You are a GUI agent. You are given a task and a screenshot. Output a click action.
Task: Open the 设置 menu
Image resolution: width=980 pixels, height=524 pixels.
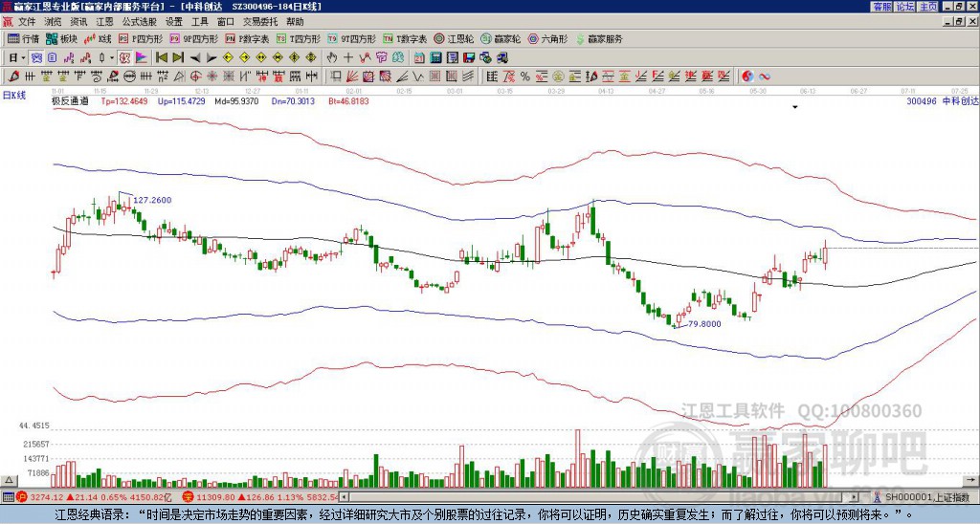point(174,22)
